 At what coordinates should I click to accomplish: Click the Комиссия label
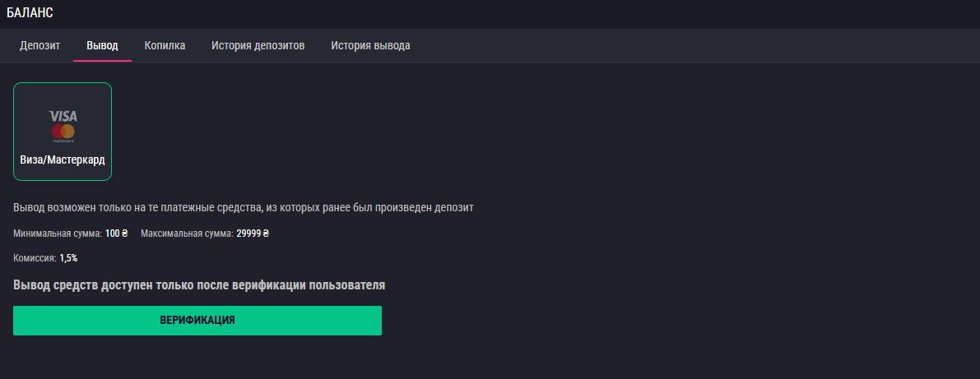pos(35,258)
